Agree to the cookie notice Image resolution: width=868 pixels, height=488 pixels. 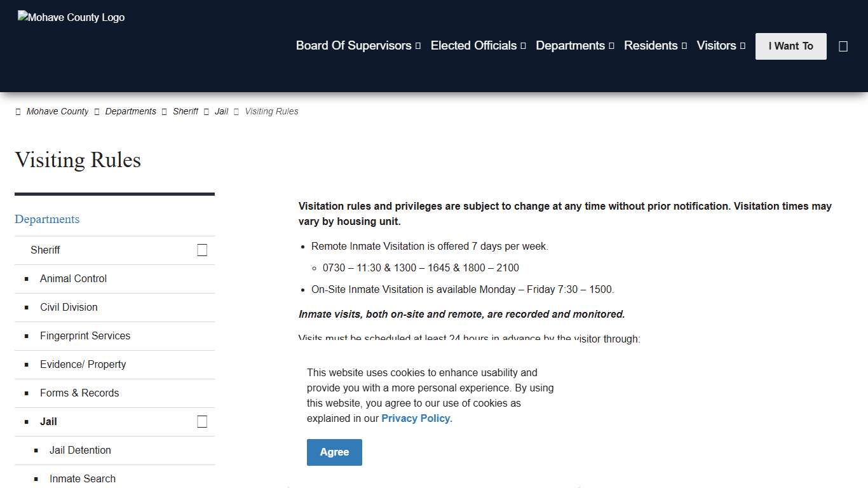tap(334, 452)
